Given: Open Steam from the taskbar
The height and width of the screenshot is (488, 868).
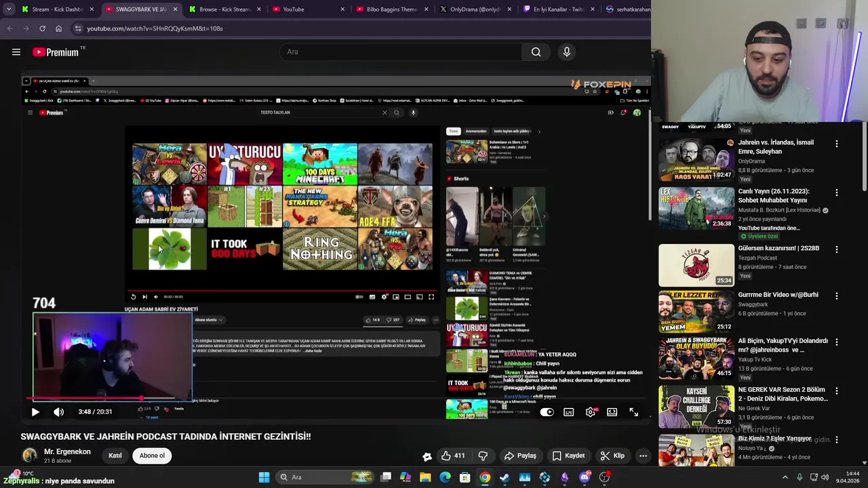Looking at the screenshot, I should tap(505, 477).
